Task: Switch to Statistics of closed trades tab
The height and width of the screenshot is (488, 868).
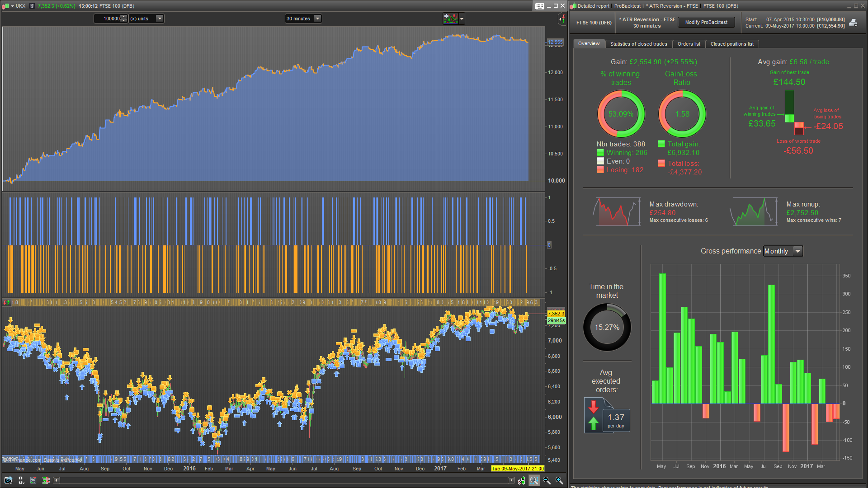Action: pyautogui.click(x=638, y=44)
